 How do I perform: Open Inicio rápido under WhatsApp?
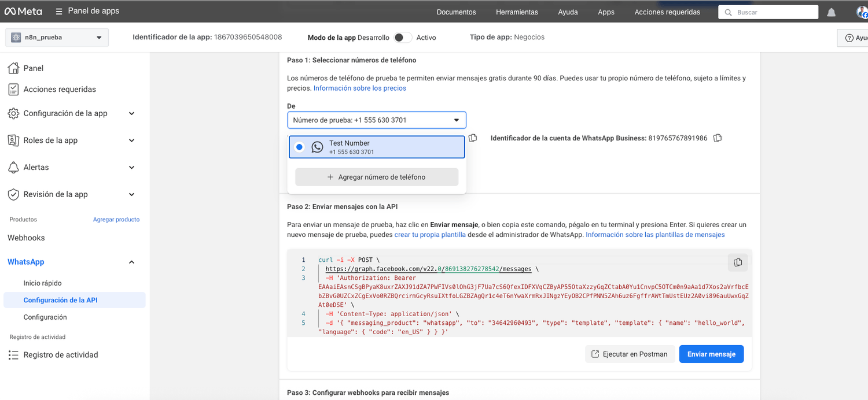42,283
